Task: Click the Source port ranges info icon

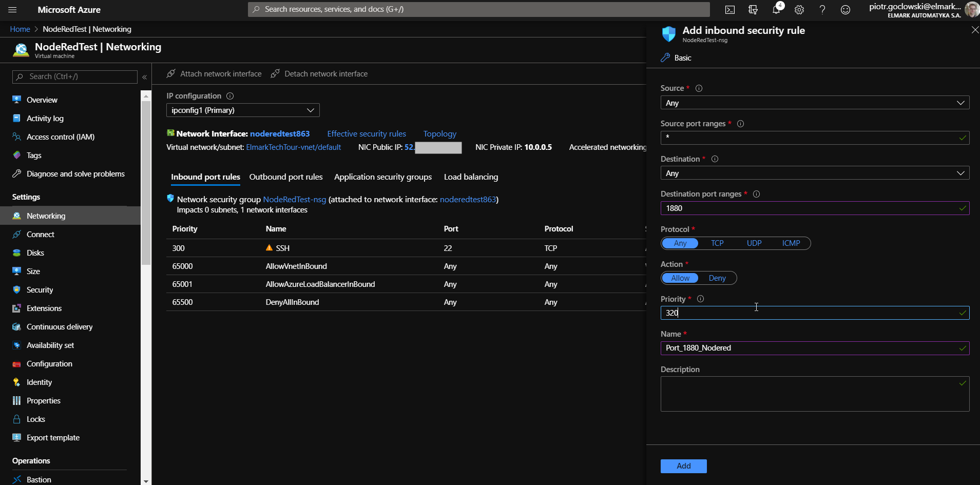Action: click(x=740, y=124)
